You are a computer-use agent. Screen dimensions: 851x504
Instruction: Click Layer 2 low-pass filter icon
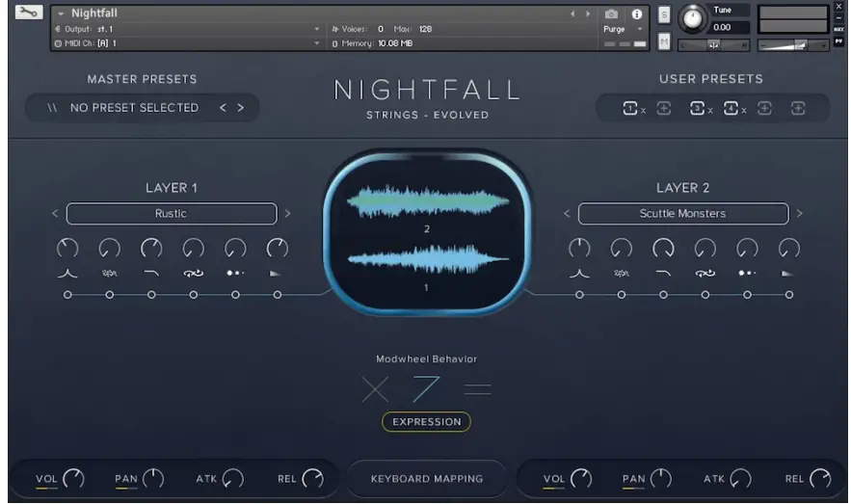(x=663, y=274)
